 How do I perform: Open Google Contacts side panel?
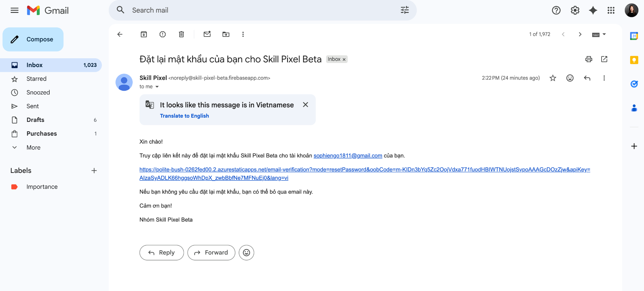(634, 108)
